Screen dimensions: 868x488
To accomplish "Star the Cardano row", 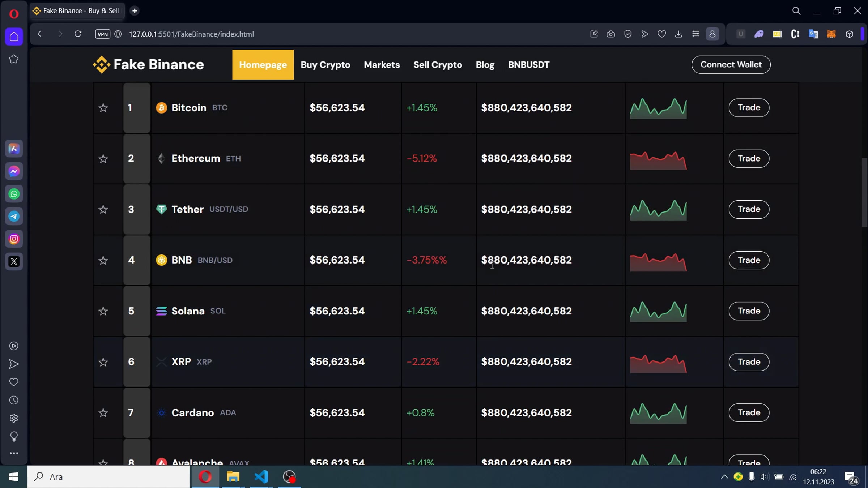I will click(x=103, y=412).
